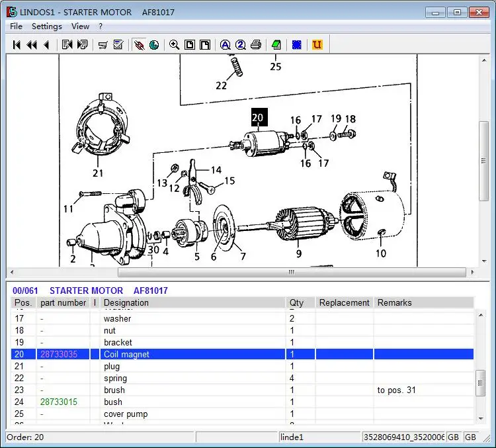Click the orange U icon
Image resolution: width=496 pixels, height=448 pixels.
[317, 44]
